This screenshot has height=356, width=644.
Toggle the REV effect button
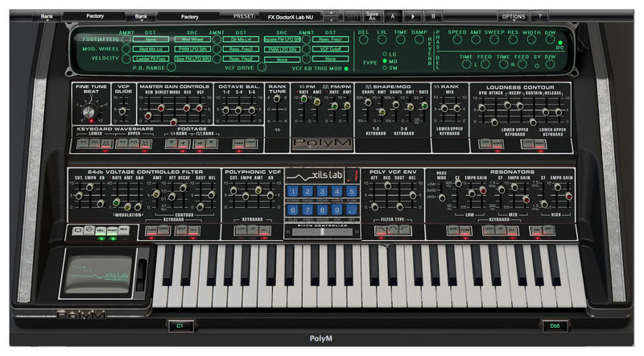tap(124, 230)
